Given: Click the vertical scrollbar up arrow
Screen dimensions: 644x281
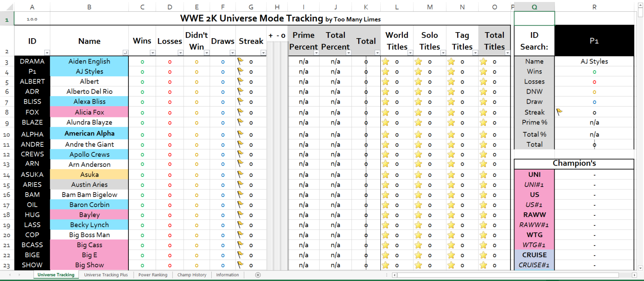Looking at the screenshot, I should [x=640, y=5].
